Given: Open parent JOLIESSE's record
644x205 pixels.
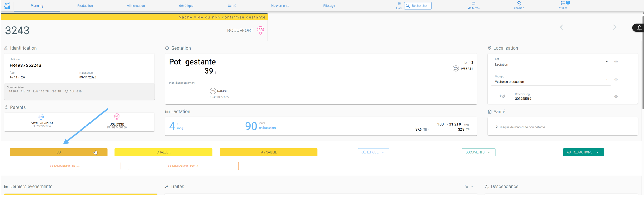Looking at the screenshot, I should pos(117,124).
